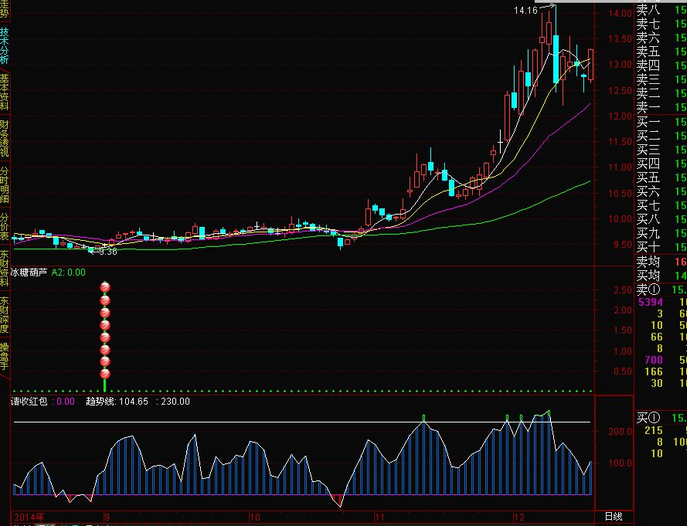
Task: Click the 100.0 trend axis label
Action: point(620,463)
